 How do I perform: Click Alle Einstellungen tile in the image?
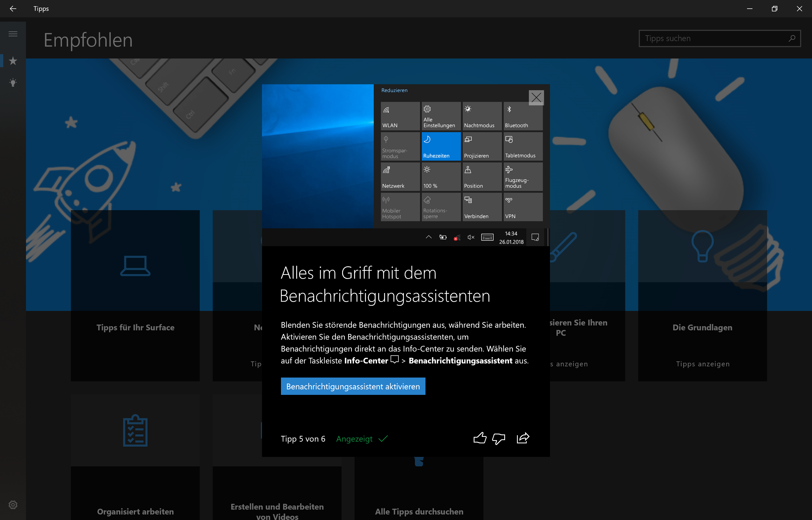point(441,116)
